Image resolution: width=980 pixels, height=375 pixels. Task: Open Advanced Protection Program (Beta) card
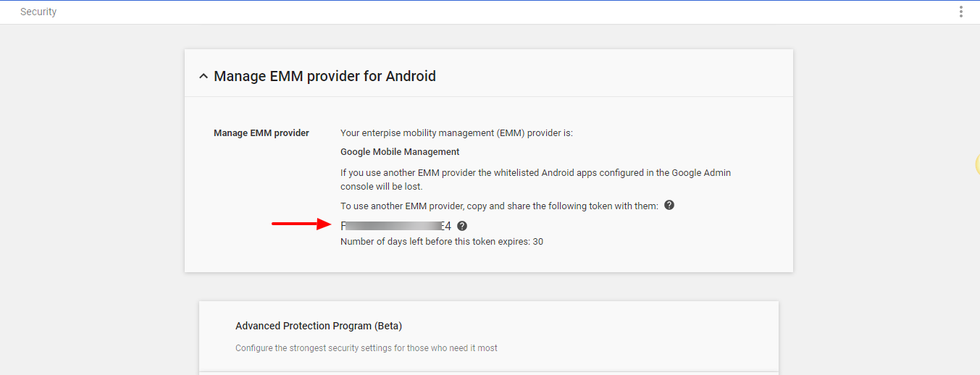pyautogui.click(x=489, y=337)
